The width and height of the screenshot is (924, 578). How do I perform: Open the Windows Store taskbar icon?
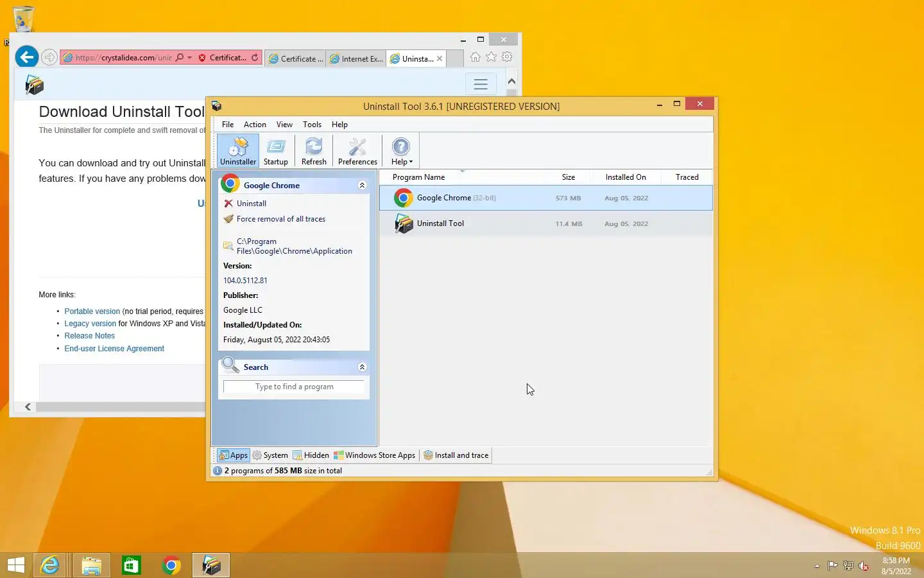[131, 565]
